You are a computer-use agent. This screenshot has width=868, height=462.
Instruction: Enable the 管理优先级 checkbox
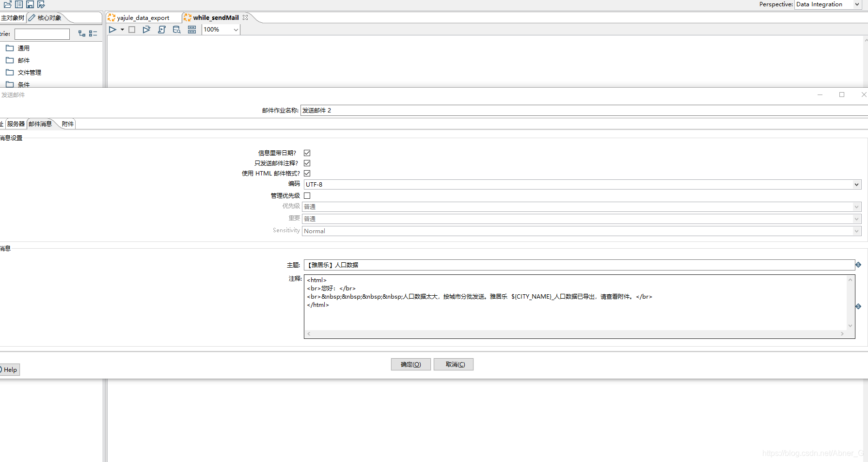pos(307,195)
